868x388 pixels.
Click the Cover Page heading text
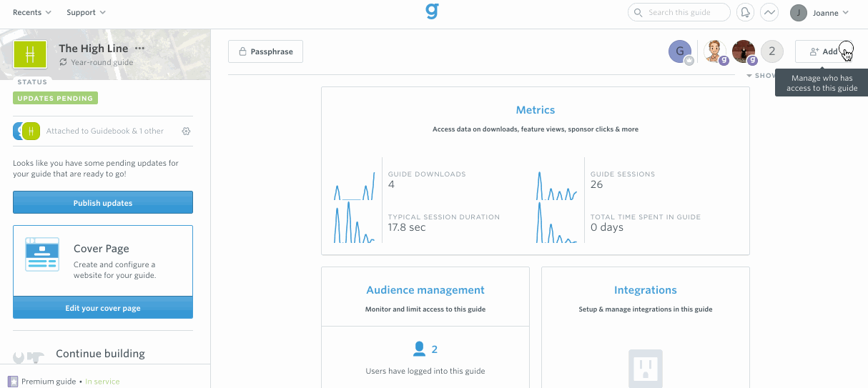click(x=102, y=249)
